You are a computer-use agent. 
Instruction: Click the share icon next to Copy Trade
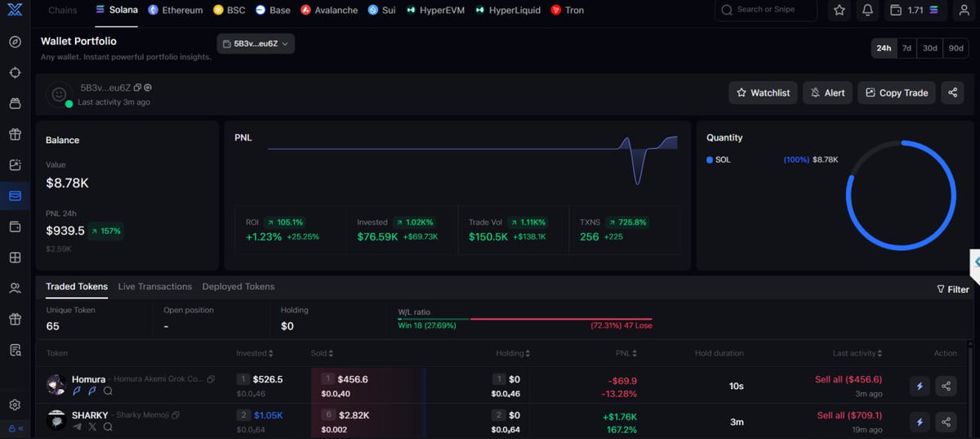point(952,92)
